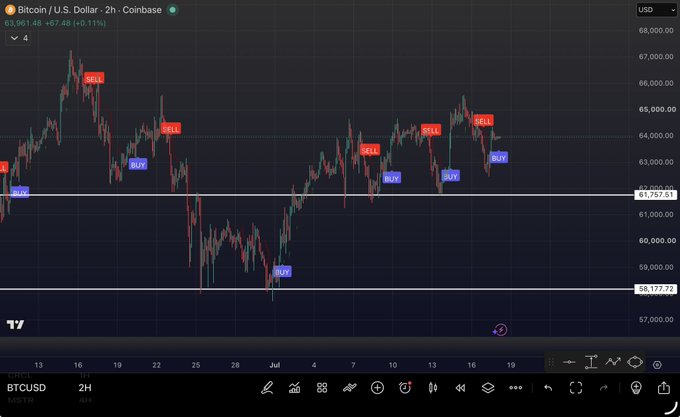This screenshot has height=417, width=680.
Task: Change the 2H interval selector
Action: pyautogui.click(x=85, y=388)
